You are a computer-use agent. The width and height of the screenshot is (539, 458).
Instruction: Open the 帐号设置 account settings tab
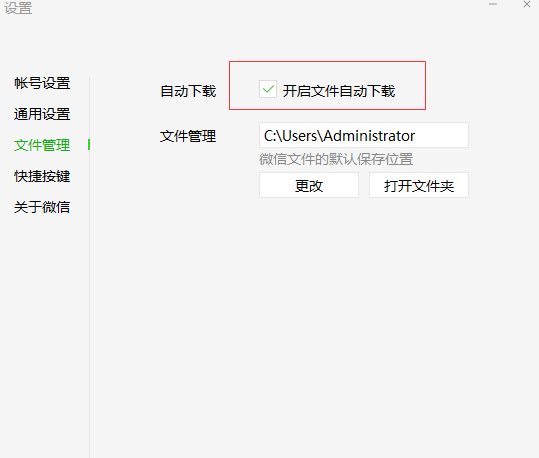click(42, 83)
